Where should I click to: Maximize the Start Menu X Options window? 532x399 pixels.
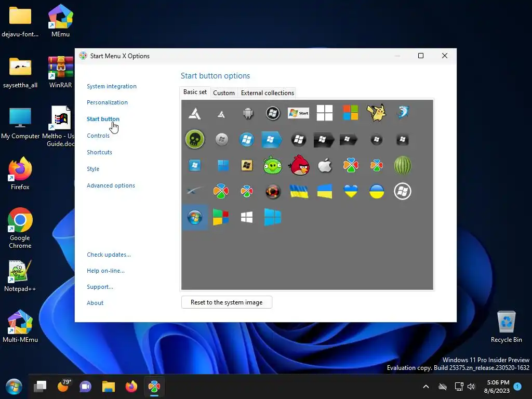(421, 56)
